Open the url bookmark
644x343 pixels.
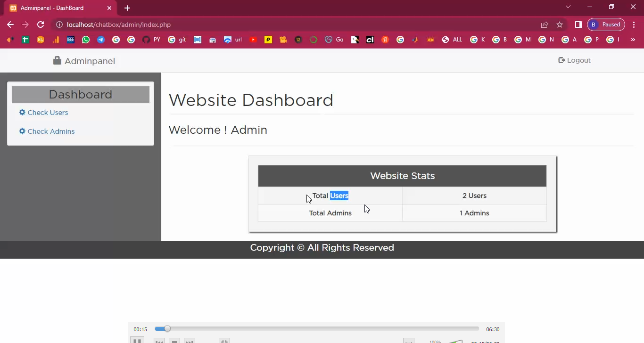[233, 40]
